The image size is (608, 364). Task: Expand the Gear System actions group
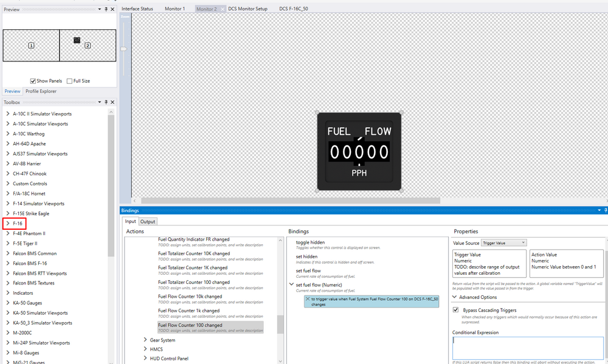pyautogui.click(x=145, y=340)
